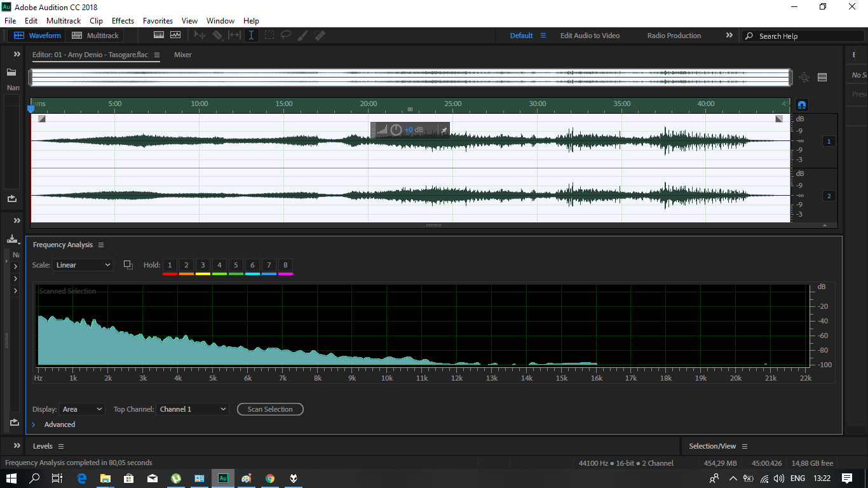Toggle channel 2 enable button
Viewport: 868px width, 488px height.
829,196
